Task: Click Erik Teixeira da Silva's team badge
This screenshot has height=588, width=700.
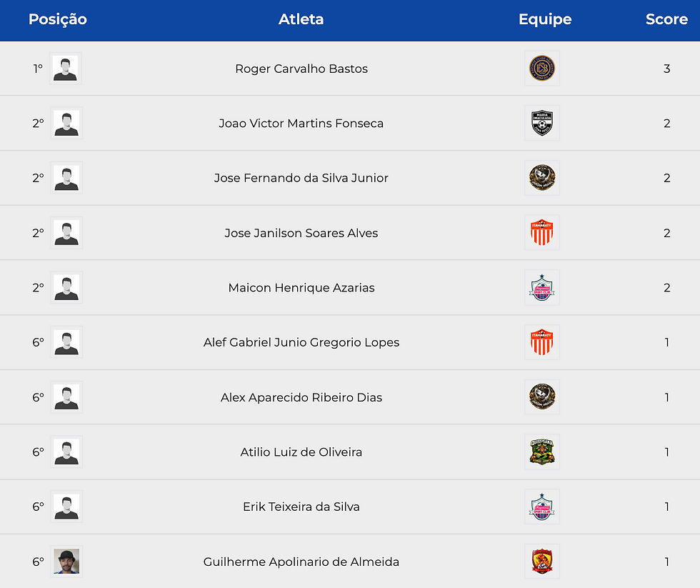Action: coord(542,507)
